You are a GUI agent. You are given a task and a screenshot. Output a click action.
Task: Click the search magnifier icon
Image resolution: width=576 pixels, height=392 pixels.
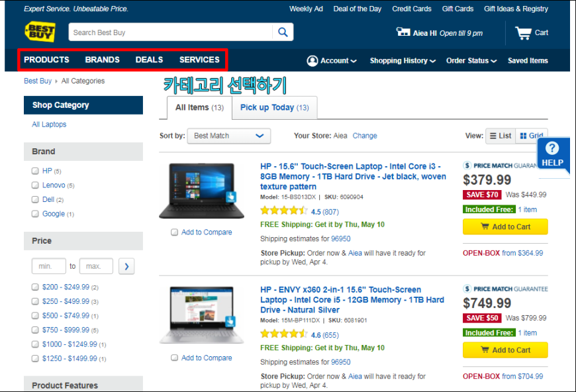[x=283, y=32]
